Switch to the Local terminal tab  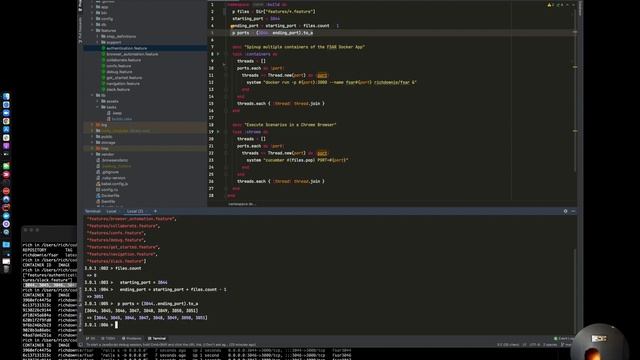[111, 211]
